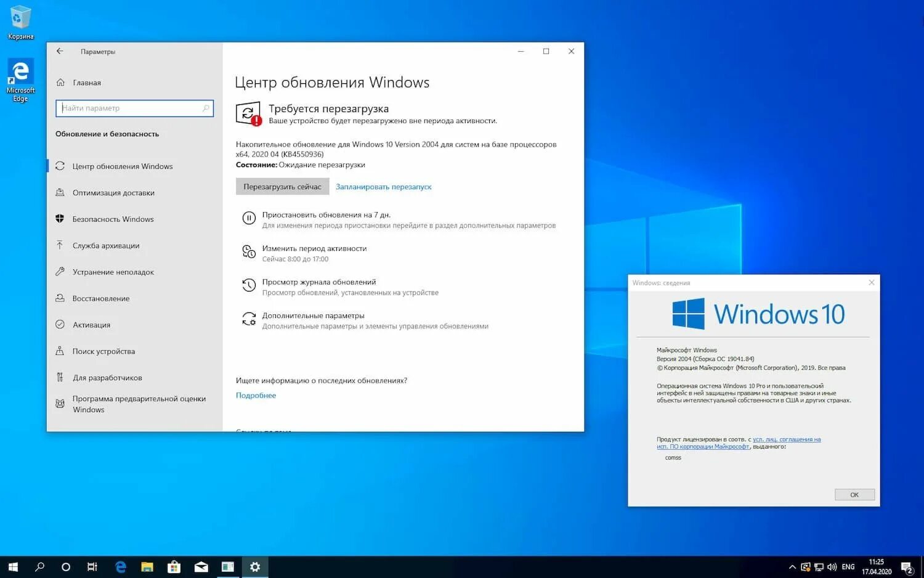This screenshot has height=578, width=924.
Task: Click the Подробнее link
Action: pos(256,396)
